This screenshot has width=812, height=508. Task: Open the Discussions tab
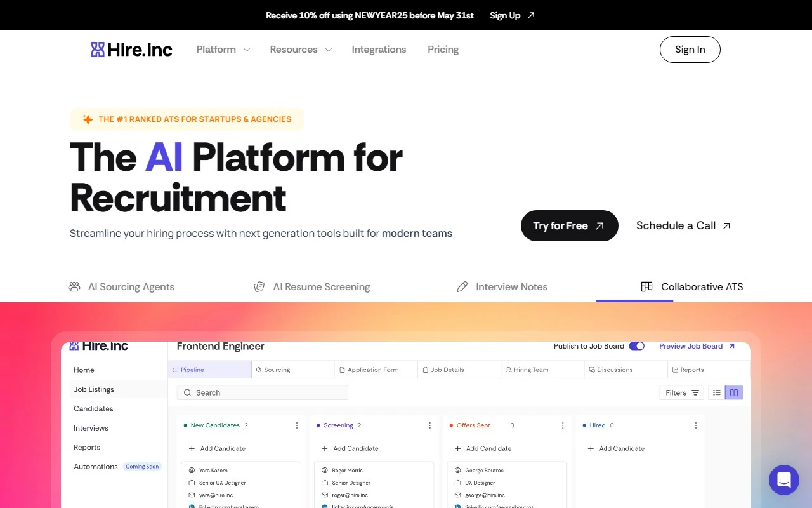click(625, 370)
